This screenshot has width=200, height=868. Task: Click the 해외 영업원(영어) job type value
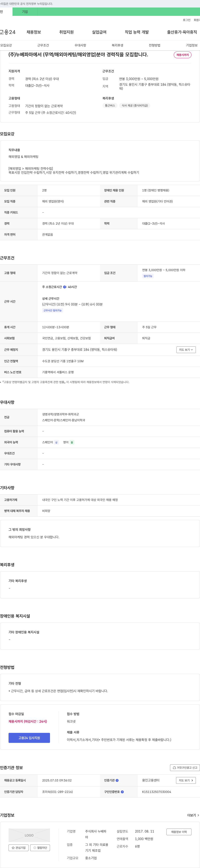[x=53, y=201]
